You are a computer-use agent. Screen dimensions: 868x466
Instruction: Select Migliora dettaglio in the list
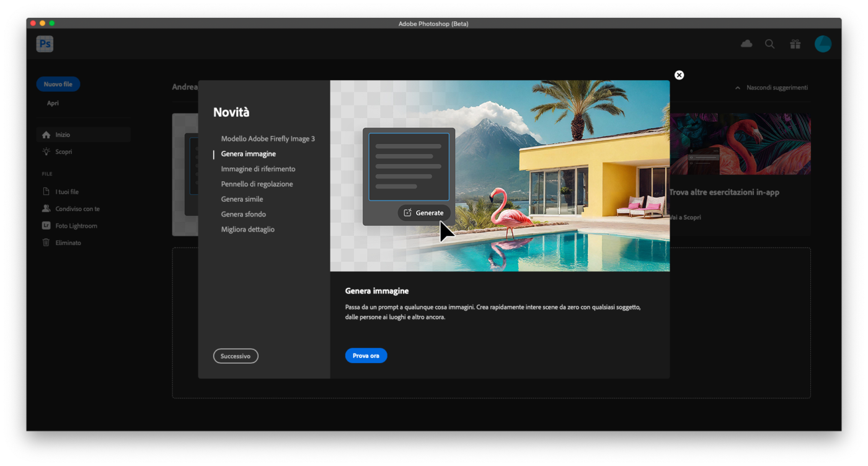point(247,230)
